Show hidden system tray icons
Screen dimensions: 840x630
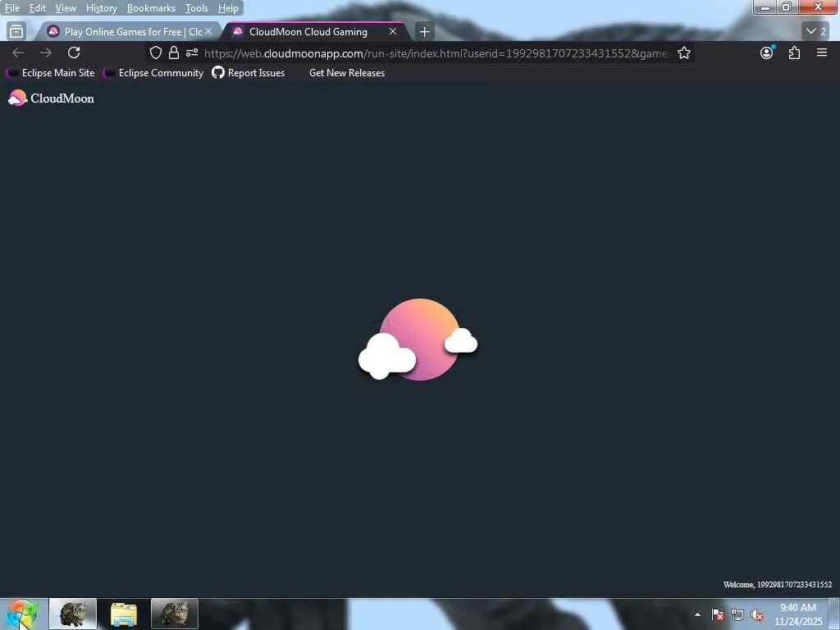[697, 614]
